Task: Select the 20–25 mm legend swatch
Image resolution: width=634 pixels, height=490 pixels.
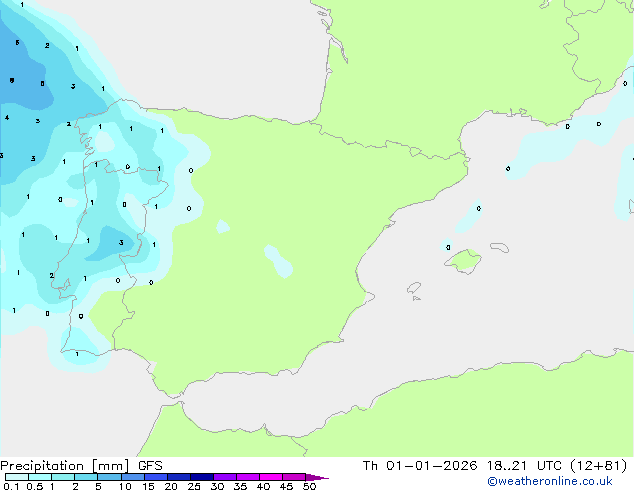Action: [179, 477]
